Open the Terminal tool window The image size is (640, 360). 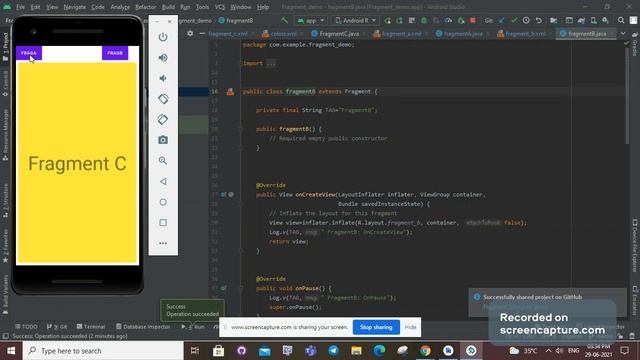91,327
